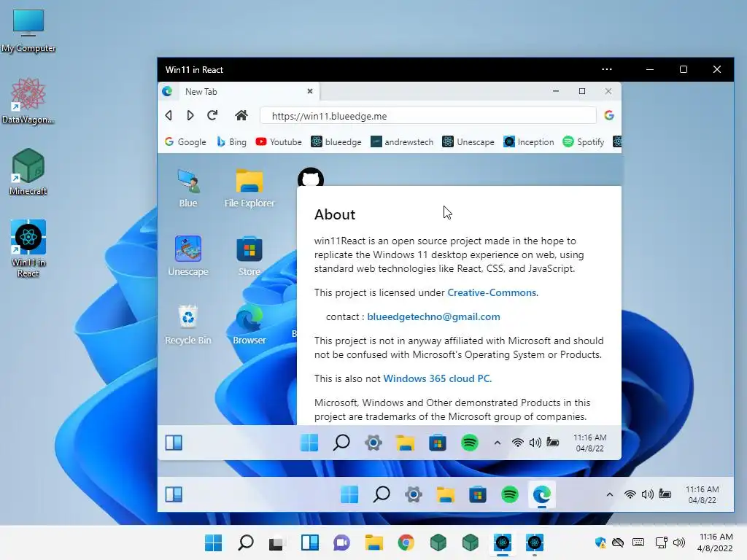Click Wi-Fi icon in the Win11 in React taskbar
Viewport: 747px width, 560px height.
click(630, 494)
